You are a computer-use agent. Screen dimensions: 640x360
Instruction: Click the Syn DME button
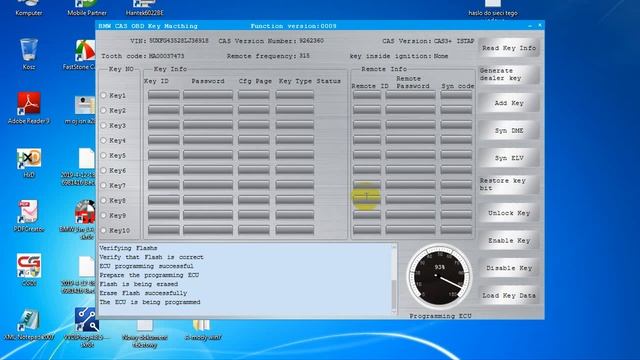pyautogui.click(x=509, y=131)
